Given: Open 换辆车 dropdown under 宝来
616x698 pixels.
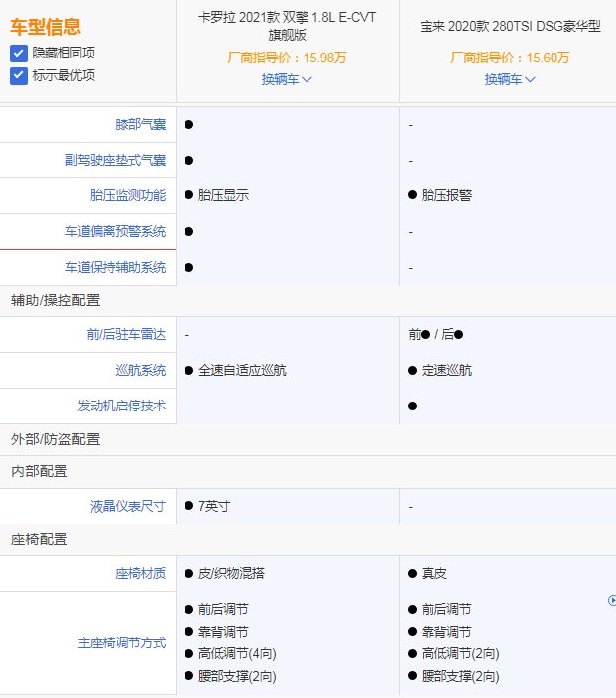Looking at the screenshot, I should click(510, 79).
